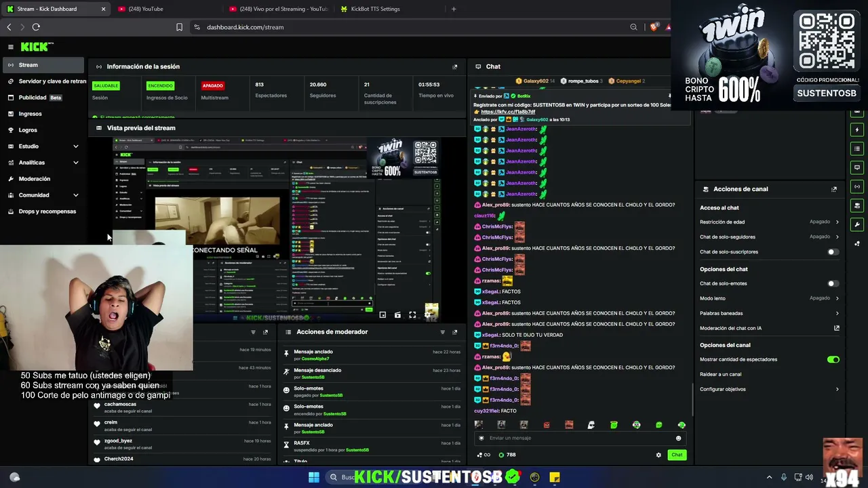Pop out the Información de la sesión panel
The width and height of the screenshot is (868, 488).
point(455,67)
